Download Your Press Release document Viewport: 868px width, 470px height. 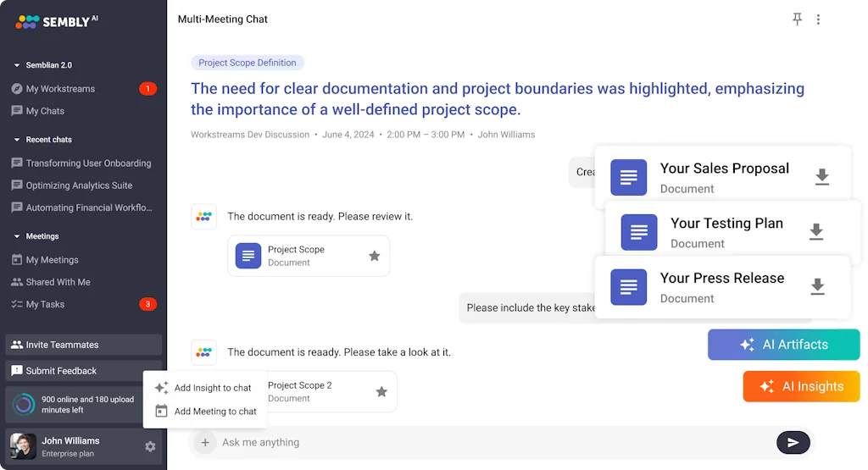tap(817, 287)
